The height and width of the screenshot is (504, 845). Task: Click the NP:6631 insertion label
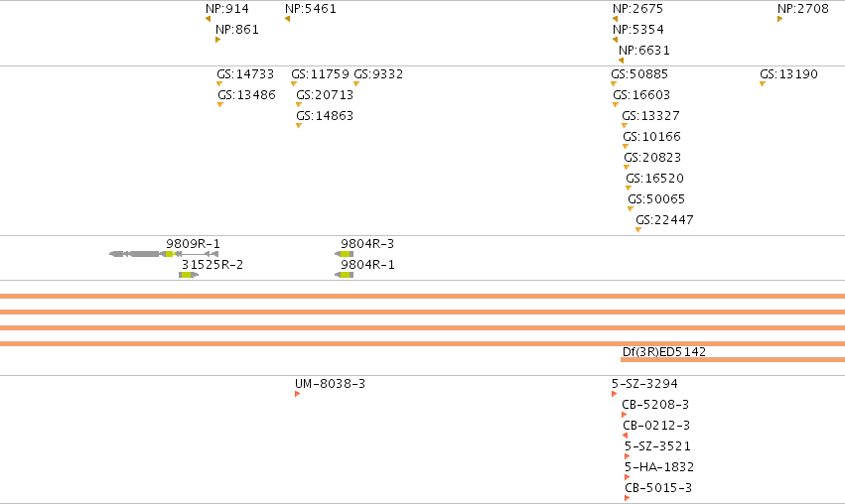[644, 51]
